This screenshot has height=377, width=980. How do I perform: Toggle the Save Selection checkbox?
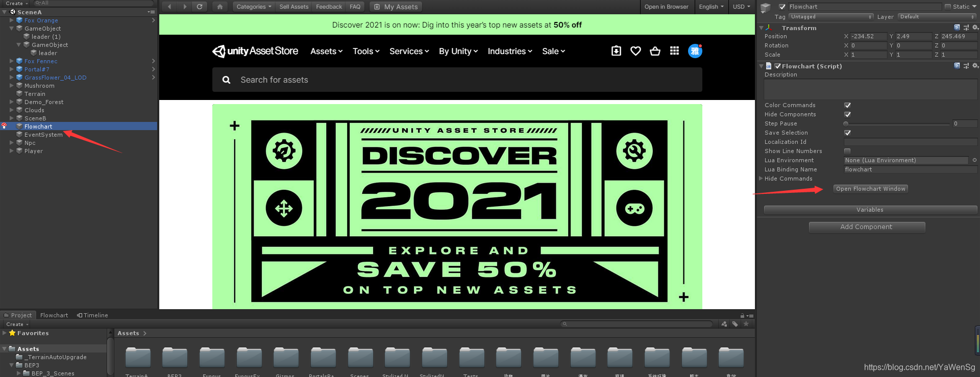point(847,133)
